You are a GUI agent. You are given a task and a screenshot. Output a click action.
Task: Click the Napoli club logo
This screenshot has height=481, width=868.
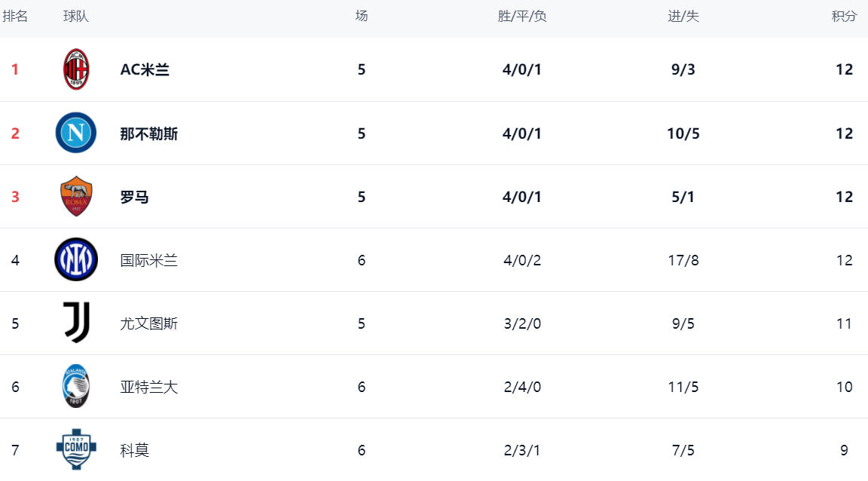tap(76, 133)
